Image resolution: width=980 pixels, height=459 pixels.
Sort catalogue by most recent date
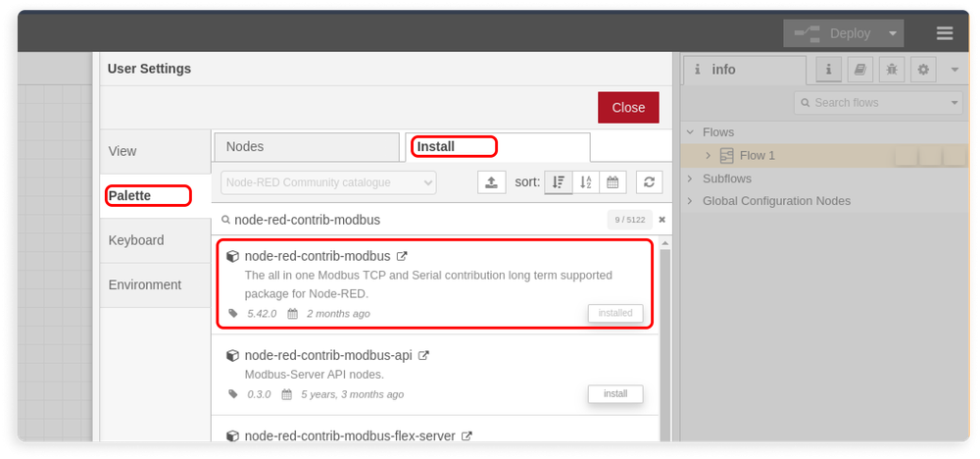point(612,182)
